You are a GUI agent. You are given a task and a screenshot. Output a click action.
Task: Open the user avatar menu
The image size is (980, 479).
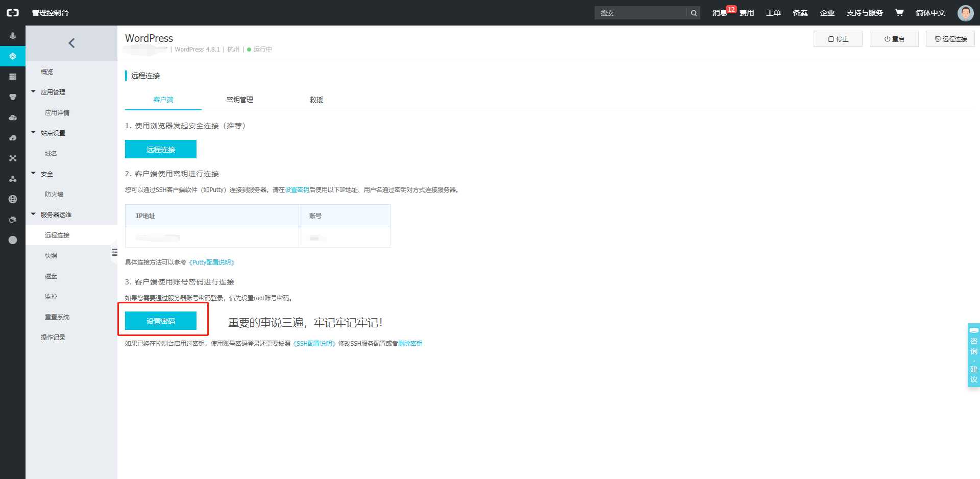pyautogui.click(x=965, y=13)
